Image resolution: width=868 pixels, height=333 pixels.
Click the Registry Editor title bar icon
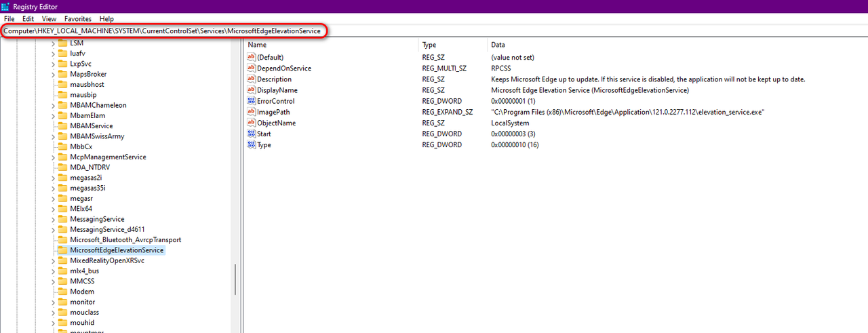5,6
